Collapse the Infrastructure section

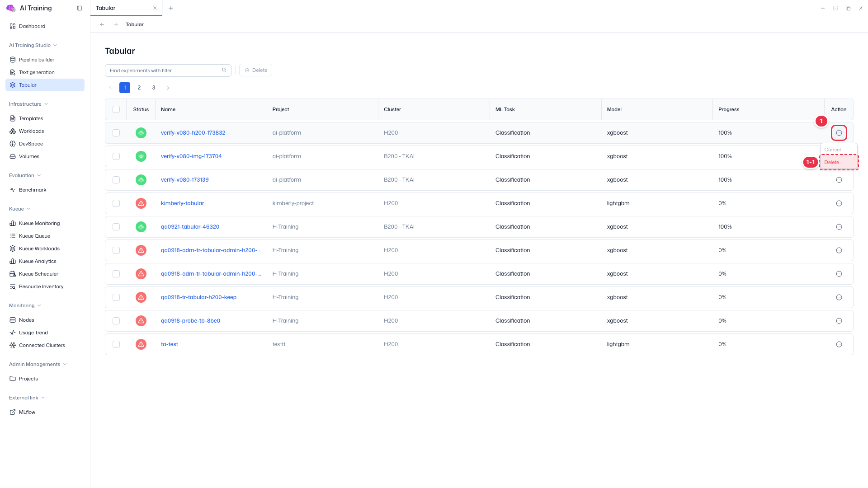(28, 104)
